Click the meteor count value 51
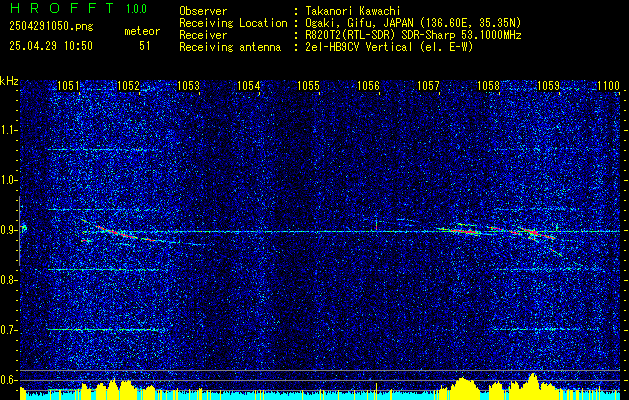Screen dimensions: 629x400 (x=145, y=46)
